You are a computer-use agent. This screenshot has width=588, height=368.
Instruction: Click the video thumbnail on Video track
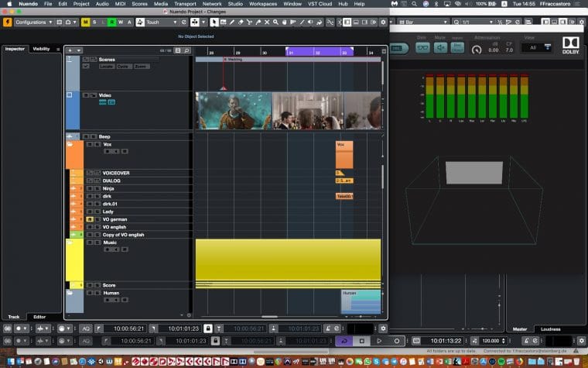pyautogui.click(x=234, y=110)
